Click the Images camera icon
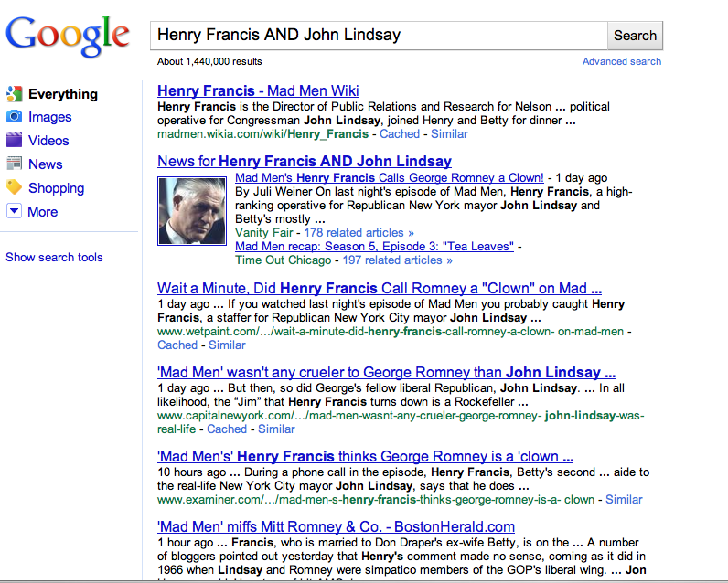This screenshot has width=728, height=583. point(14,117)
